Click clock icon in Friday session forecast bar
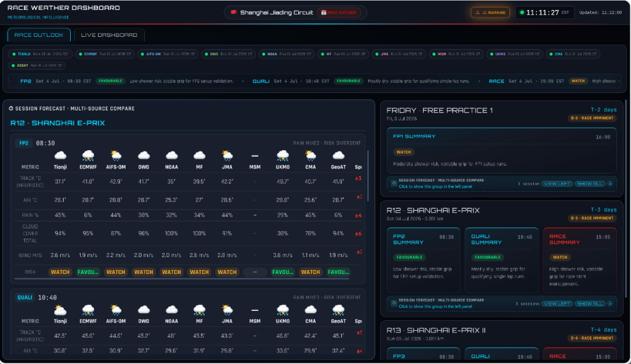Image resolution: width=631 pixels, height=364 pixels. (394, 183)
